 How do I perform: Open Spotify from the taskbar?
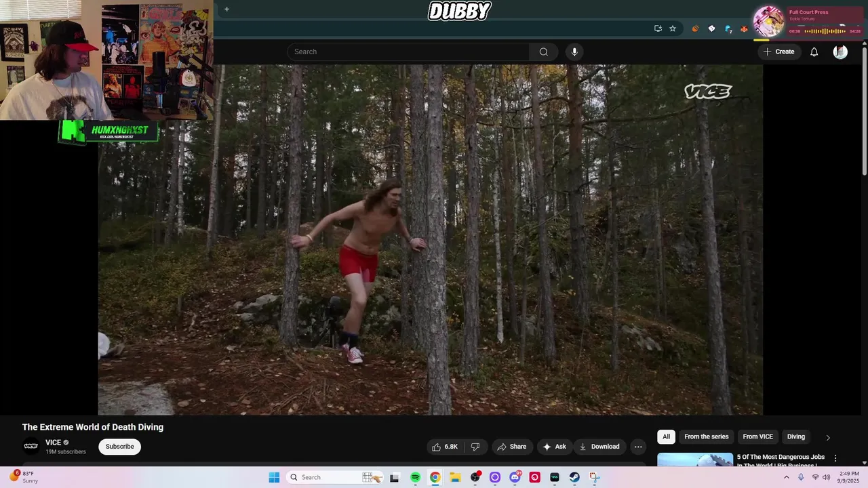[x=415, y=477]
